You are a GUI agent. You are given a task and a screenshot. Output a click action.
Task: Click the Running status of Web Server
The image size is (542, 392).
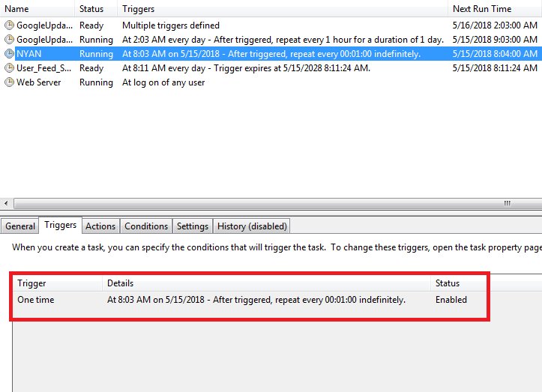pos(96,82)
